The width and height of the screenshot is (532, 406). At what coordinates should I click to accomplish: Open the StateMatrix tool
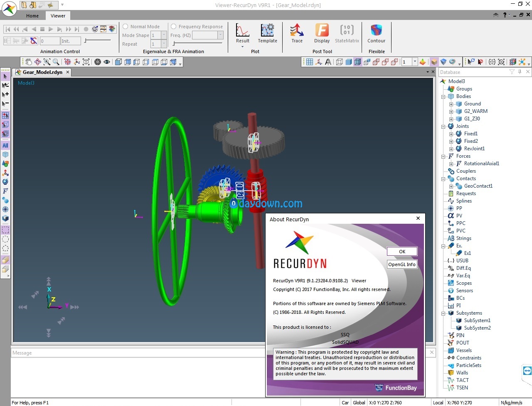(347, 33)
